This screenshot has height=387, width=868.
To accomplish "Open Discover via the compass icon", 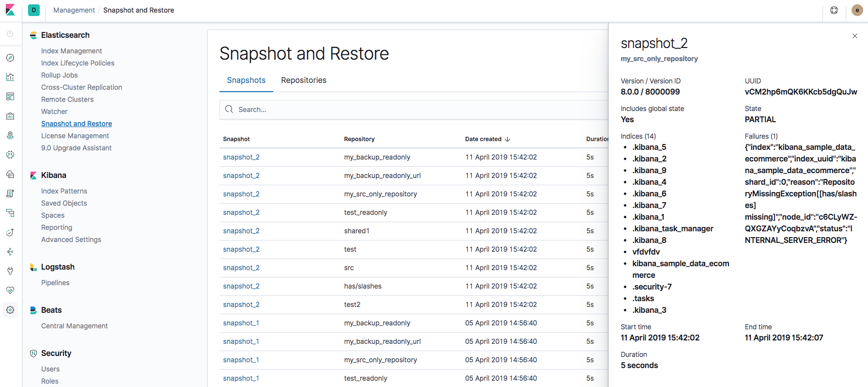I will (10, 58).
